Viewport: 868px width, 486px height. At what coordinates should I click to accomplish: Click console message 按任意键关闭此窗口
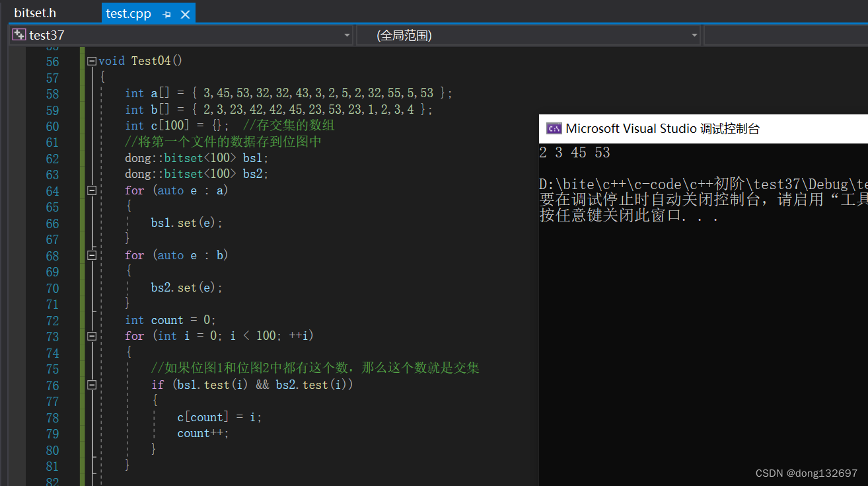point(629,216)
